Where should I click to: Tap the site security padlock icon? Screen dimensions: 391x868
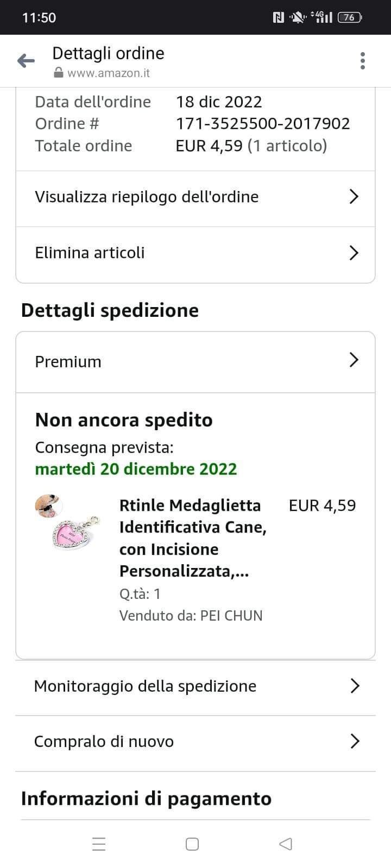pos(59,73)
